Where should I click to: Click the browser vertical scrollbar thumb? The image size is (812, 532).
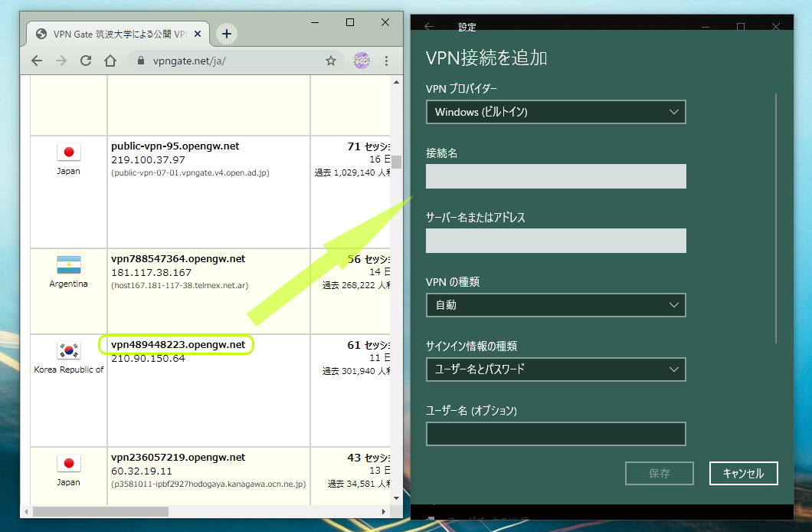pyautogui.click(x=397, y=163)
